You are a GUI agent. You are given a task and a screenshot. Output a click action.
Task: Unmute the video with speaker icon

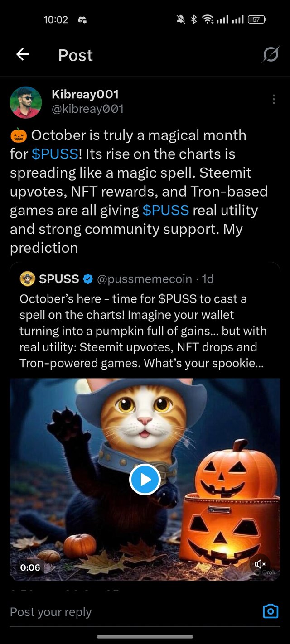click(260, 564)
